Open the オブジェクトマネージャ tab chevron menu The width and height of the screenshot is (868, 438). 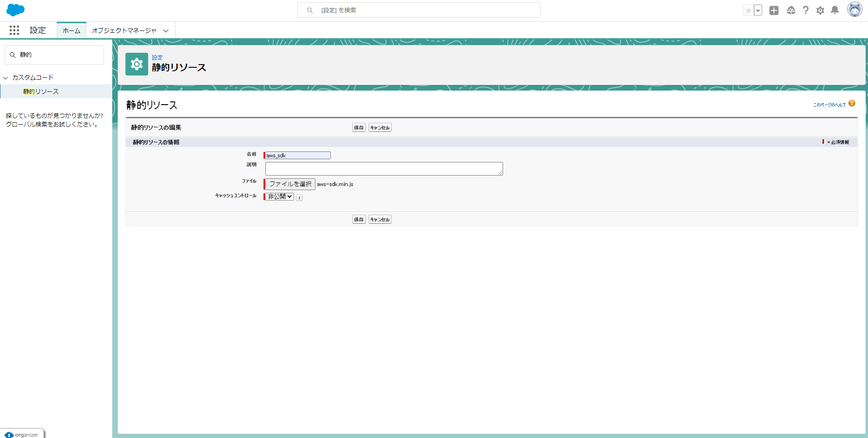coord(166,30)
